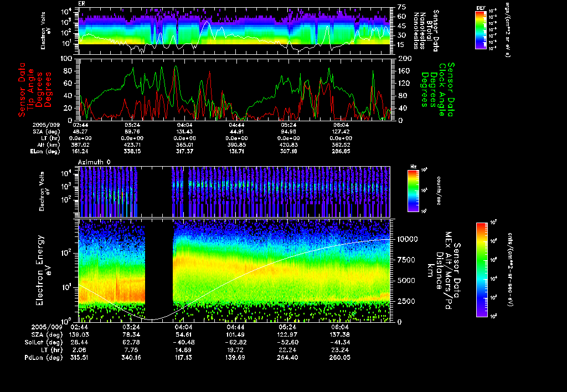Select the 'ER' panel title
Viewport: 567px width, 392px height.
tap(81, 4)
